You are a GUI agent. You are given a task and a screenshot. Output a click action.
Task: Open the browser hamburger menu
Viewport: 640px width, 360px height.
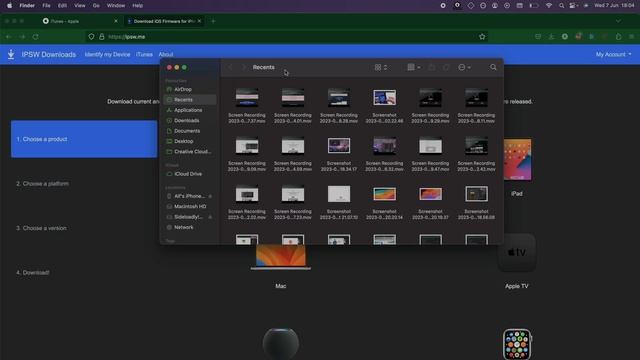pyautogui.click(x=631, y=37)
